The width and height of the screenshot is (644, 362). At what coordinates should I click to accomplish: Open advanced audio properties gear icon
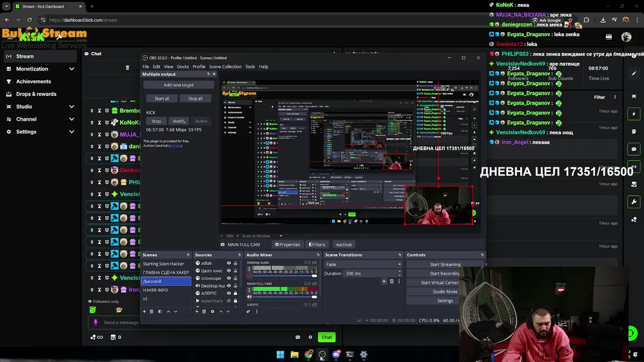pos(248,312)
